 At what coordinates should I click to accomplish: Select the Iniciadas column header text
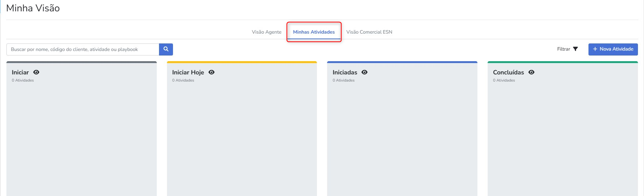[x=345, y=73]
